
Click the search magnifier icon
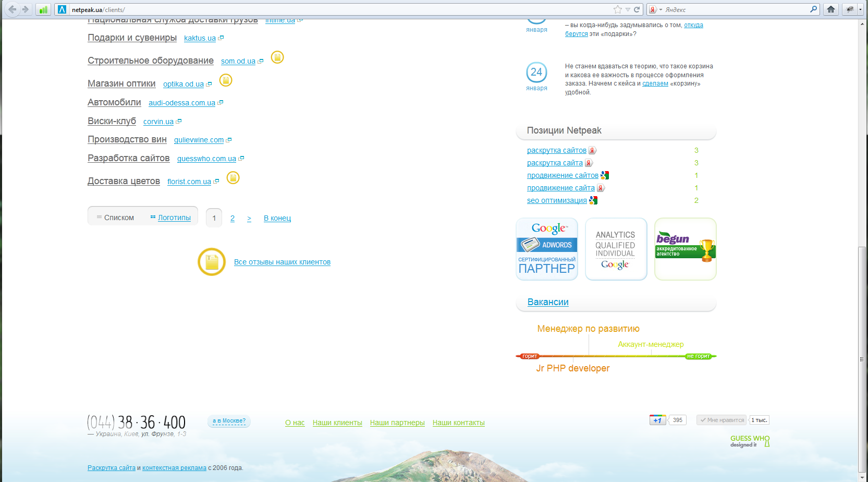(x=813, y=9)
